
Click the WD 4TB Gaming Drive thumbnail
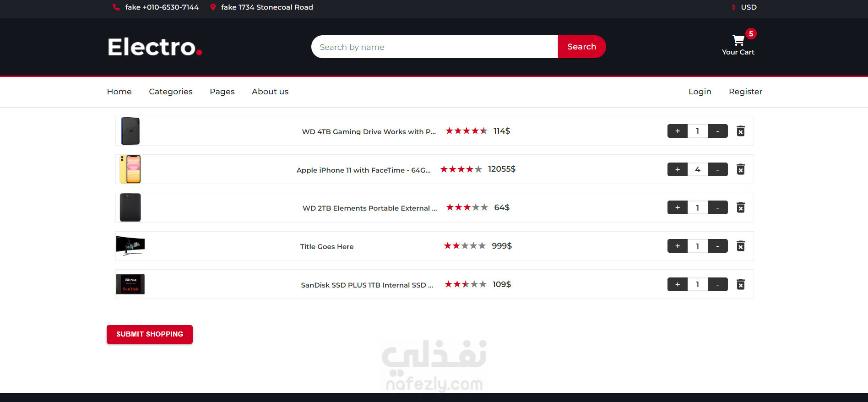point(130,131)
